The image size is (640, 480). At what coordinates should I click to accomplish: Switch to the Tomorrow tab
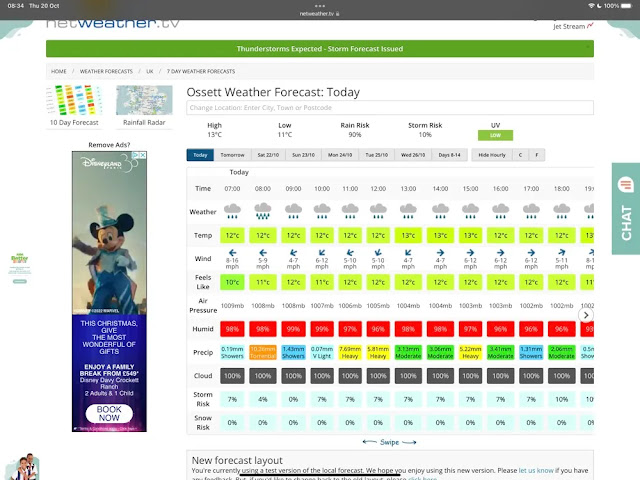click(232, 155)
